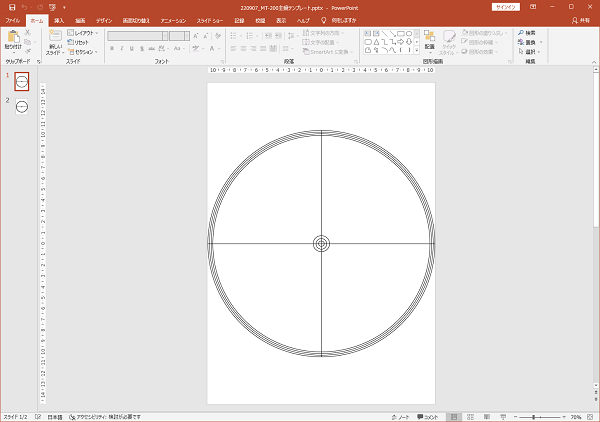Expand the レイアウト dropdown
This screenshot has width=600, height=422.
83,33
